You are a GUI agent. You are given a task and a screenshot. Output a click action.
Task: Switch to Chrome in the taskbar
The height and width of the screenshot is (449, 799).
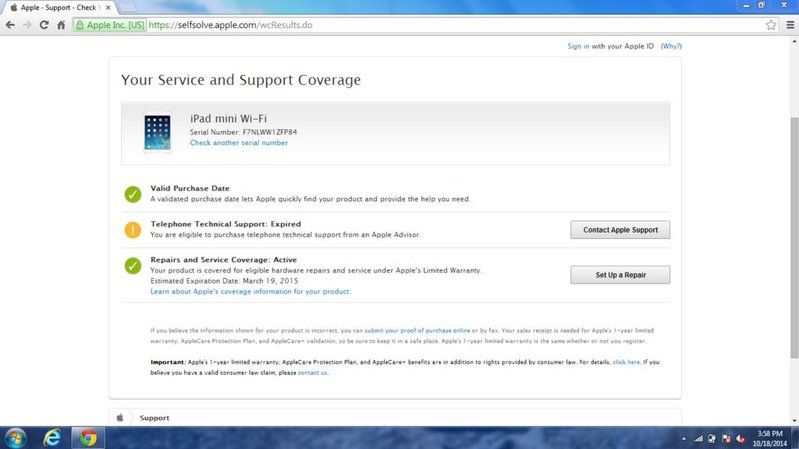coord(88,438)
